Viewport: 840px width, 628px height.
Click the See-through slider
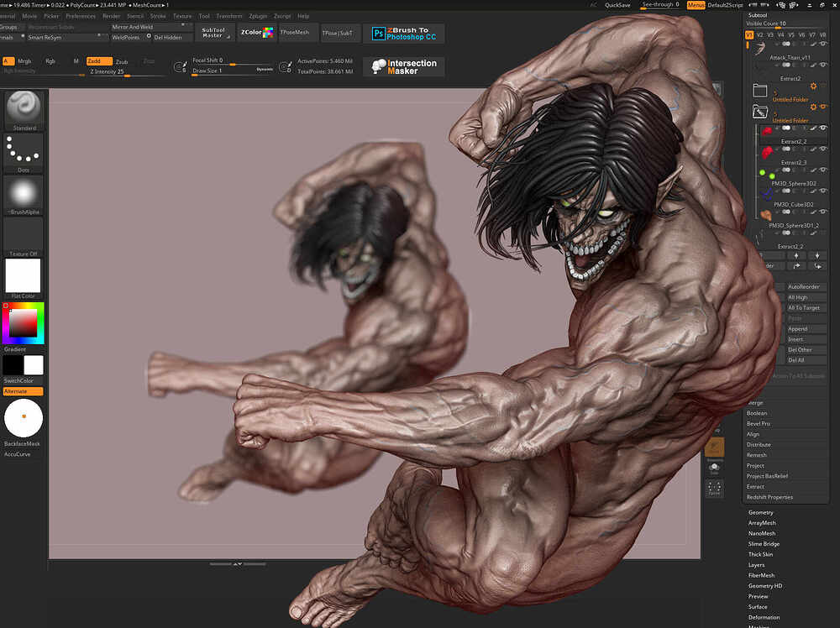(x=660, y=5)
